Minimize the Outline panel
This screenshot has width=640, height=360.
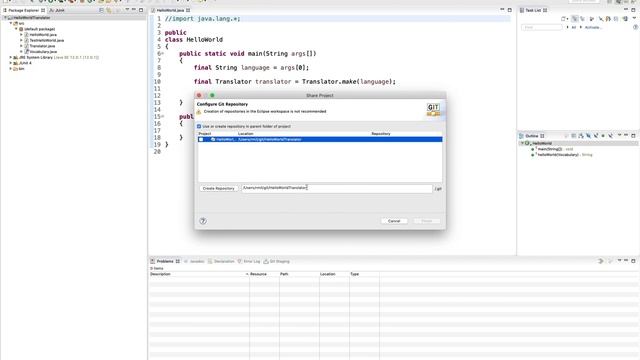pyautogui.click(x=626, y=135)
